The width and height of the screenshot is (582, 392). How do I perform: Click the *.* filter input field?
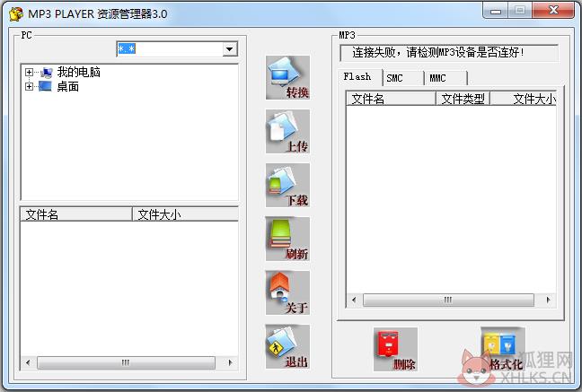(x=170, y=49)
